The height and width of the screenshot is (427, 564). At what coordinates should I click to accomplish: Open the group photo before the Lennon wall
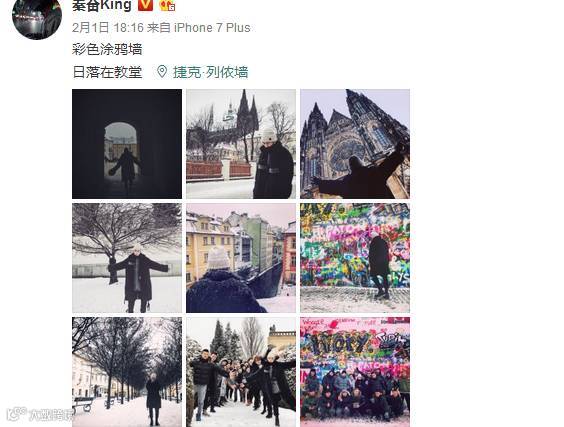[355, 372]
